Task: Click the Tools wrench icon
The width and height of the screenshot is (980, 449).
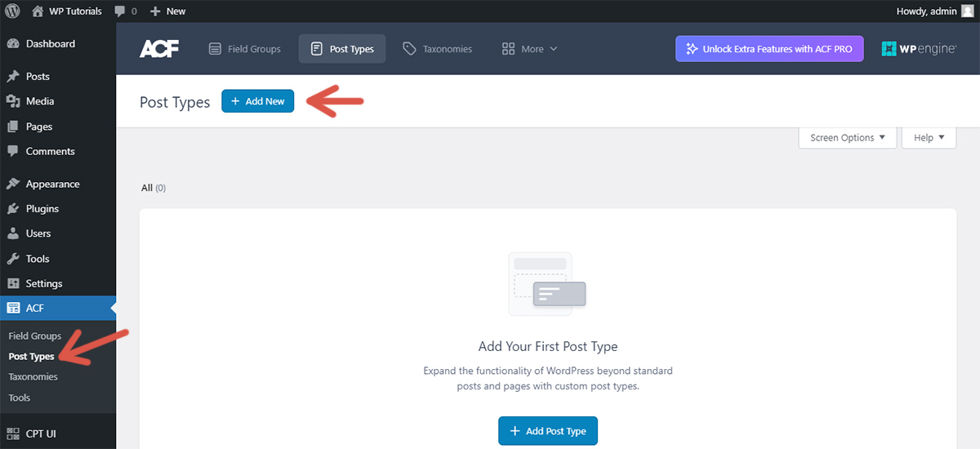Action: click(13, 259)
